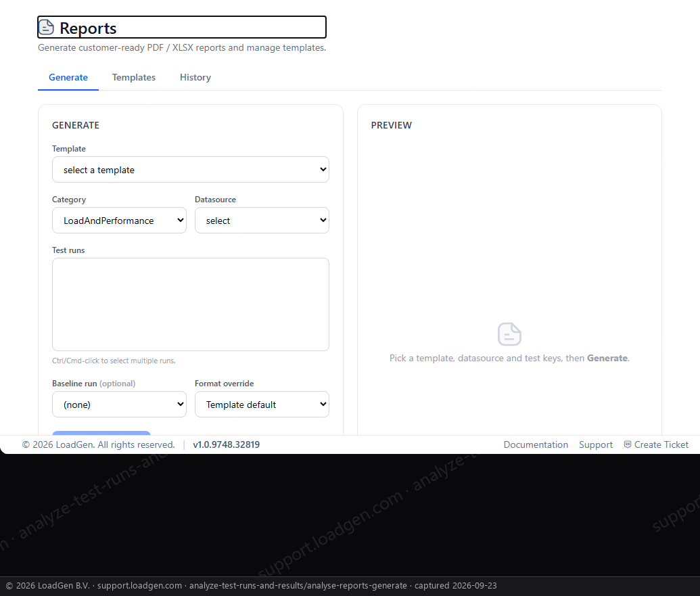Click the document icon in Preview panel

(x=509, y=334)
